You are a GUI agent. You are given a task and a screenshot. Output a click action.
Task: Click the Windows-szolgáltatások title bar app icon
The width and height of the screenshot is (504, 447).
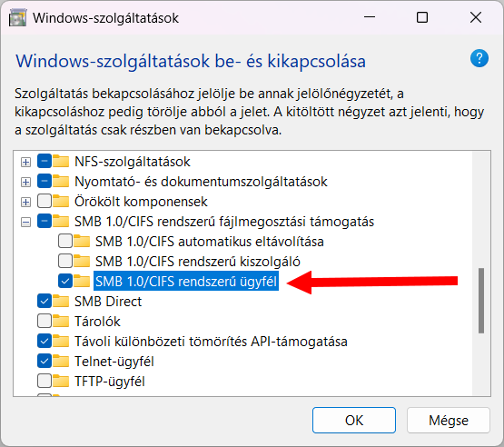(x=17, y=17)
